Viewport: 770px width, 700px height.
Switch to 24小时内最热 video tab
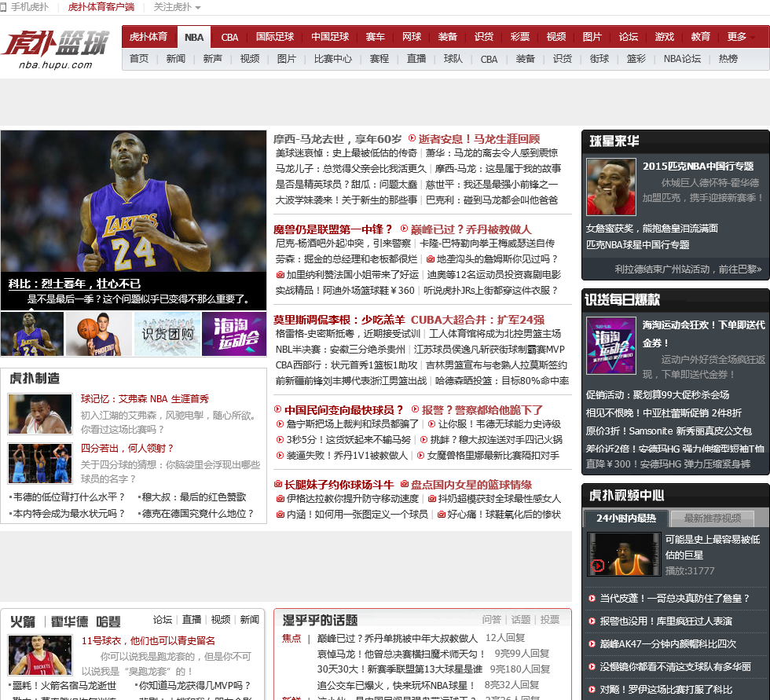pos(626,518)
